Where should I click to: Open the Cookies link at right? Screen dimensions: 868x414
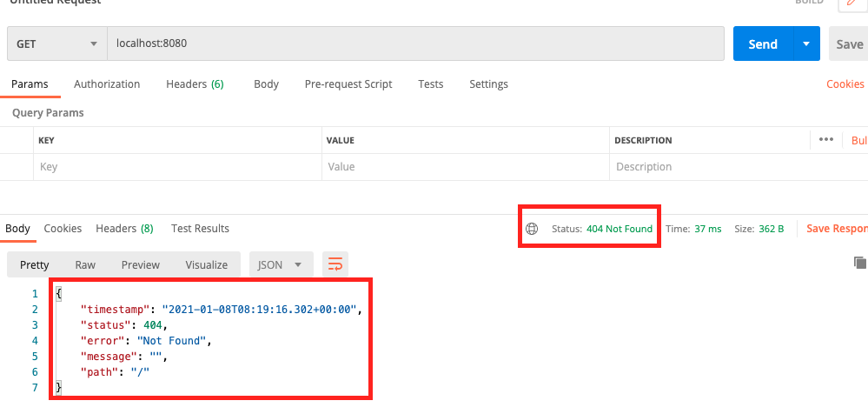[845, 84]
